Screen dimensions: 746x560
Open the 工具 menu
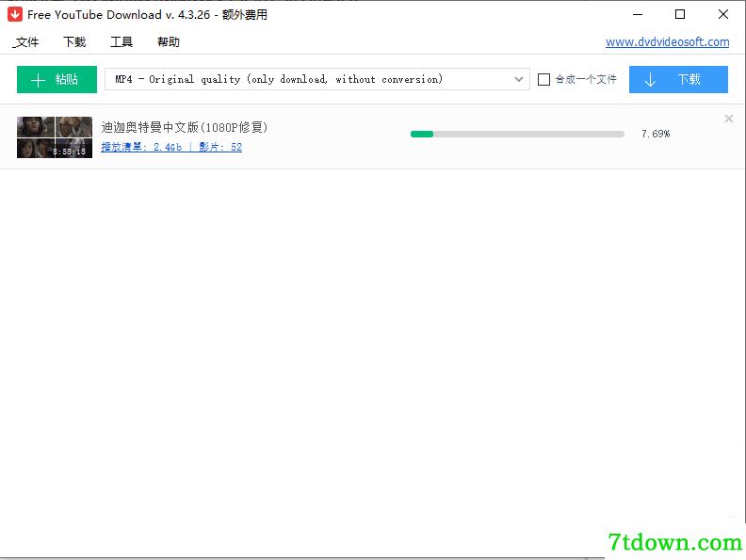(122, 41)
